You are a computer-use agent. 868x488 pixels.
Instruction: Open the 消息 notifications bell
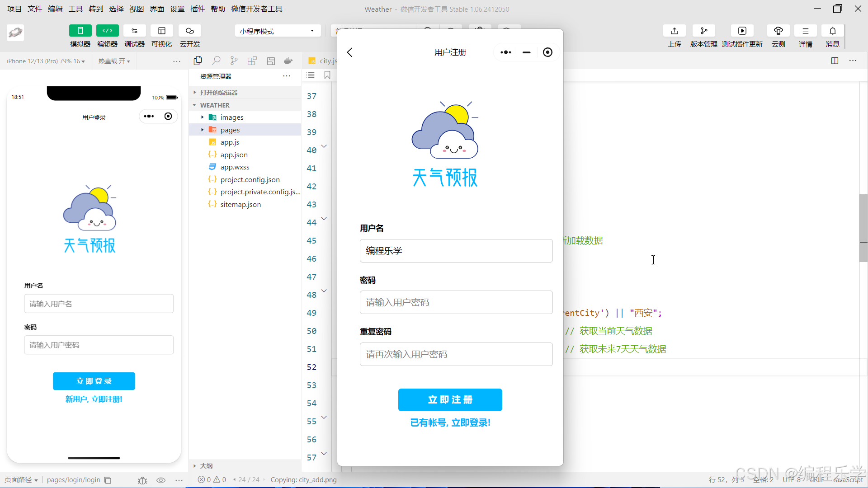click(x=832, y=31)
